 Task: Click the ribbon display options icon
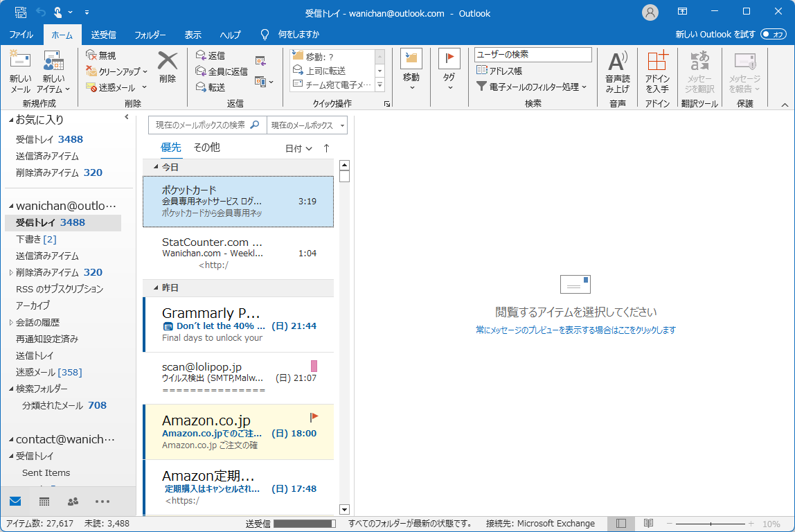[x=682, y=11]
